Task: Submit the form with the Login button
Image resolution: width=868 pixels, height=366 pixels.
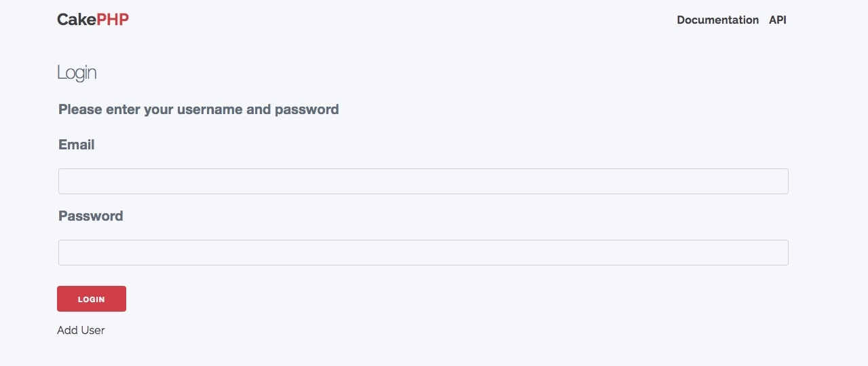Action: (92, 299)
